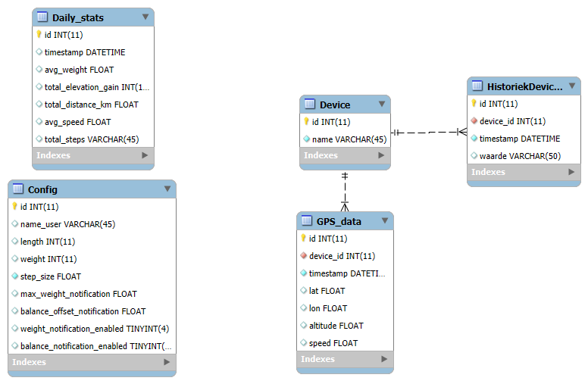Click the red device_id diamond in HistoriekDevice

[x=474, y=120]
